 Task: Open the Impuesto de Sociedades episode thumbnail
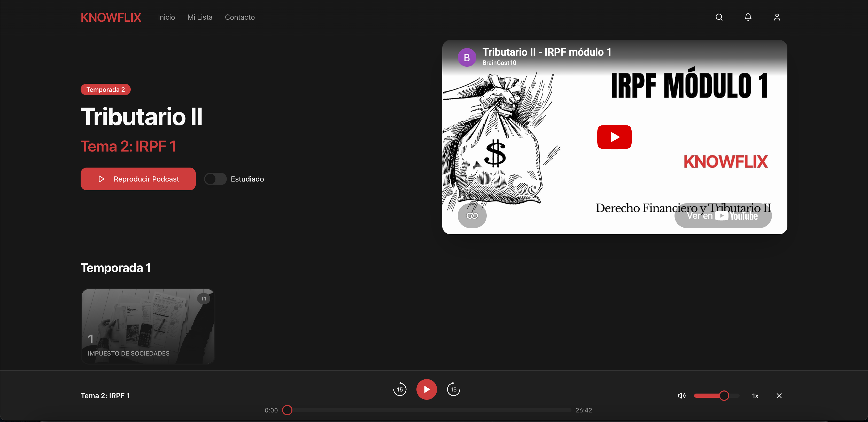[x=148, y=326]
